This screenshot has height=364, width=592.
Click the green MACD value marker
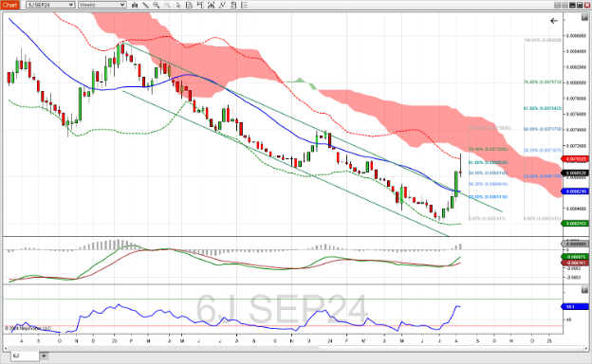pyautogui.click(x=575, y=257)
